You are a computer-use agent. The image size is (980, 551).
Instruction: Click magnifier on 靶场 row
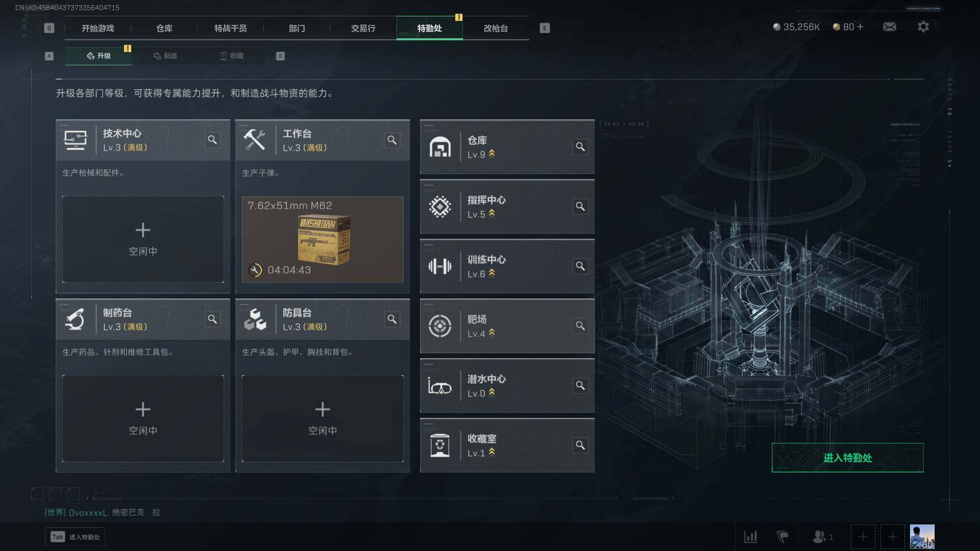580,326
